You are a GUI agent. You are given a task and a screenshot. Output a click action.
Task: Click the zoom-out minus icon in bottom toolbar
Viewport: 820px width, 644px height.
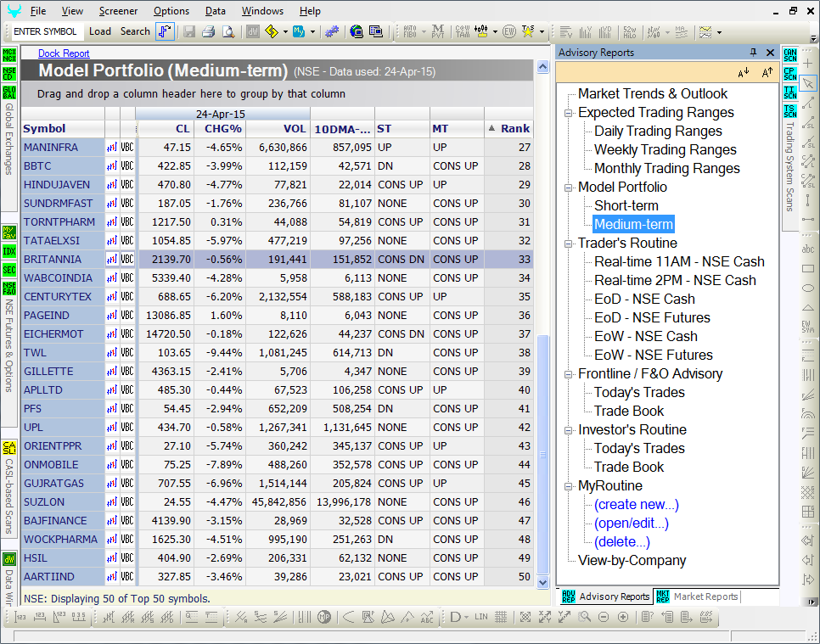pos(604,618)
